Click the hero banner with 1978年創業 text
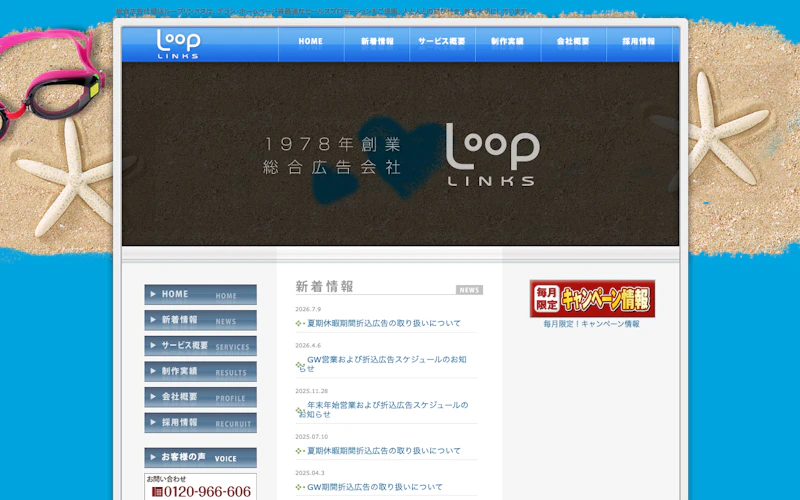This screenshot has width=800, height=500. pos(401,154)
